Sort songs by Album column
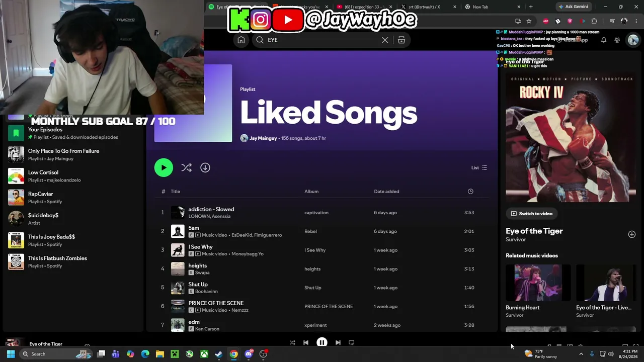Screen dimensions: 644x362 tap(311, 192)
